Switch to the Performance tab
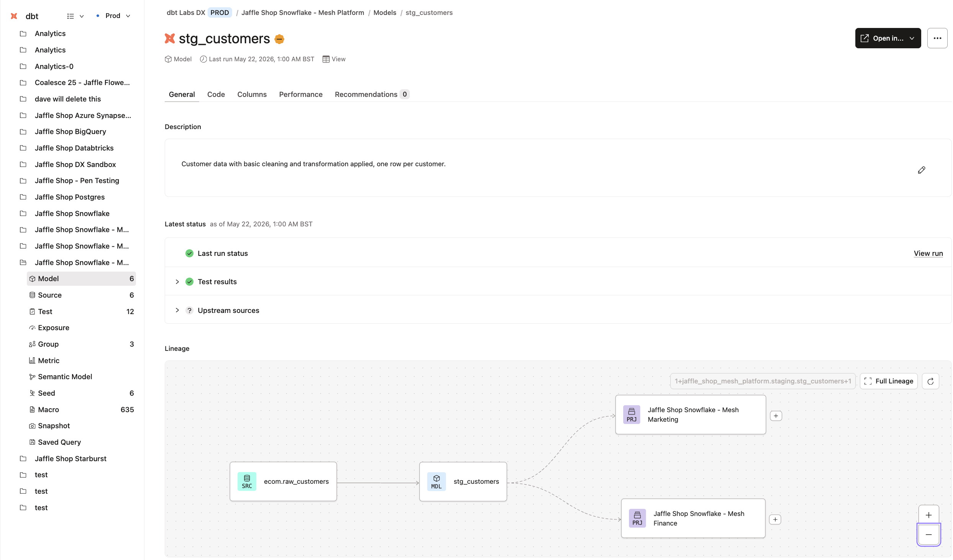953x560 pixels. pyautogui.click(x=301, y=94)
